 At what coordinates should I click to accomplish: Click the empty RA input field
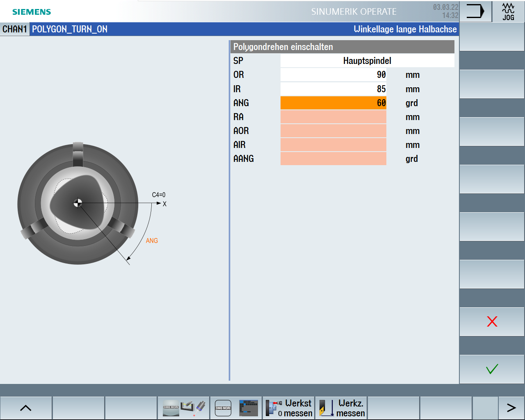coord(333,117)
